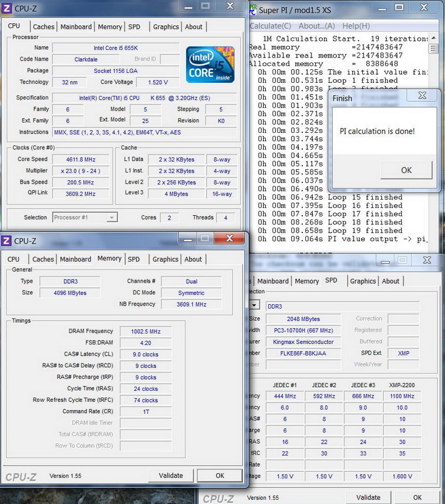Expand the Processor #1 selection dropdown
The width and height of the screenshot is (445, 504).
pos(111,218)
